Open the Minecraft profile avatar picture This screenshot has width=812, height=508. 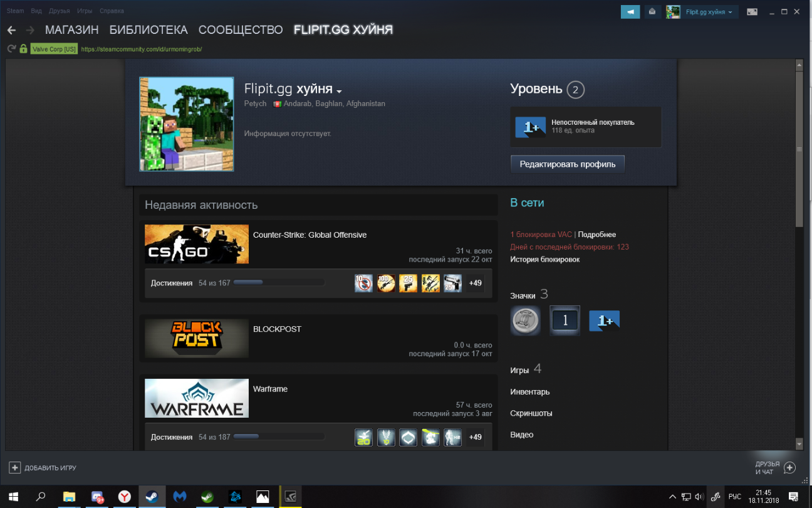pyautogui.click(x=187, y=124)
